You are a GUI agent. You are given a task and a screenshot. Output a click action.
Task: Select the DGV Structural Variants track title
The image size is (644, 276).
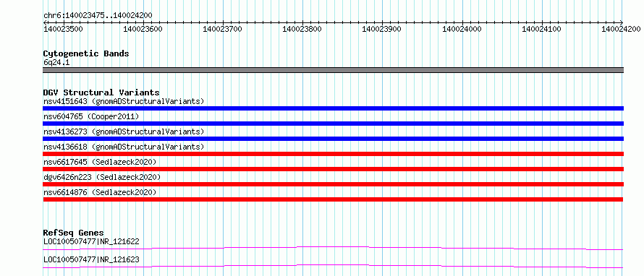(x=101, y=92)
